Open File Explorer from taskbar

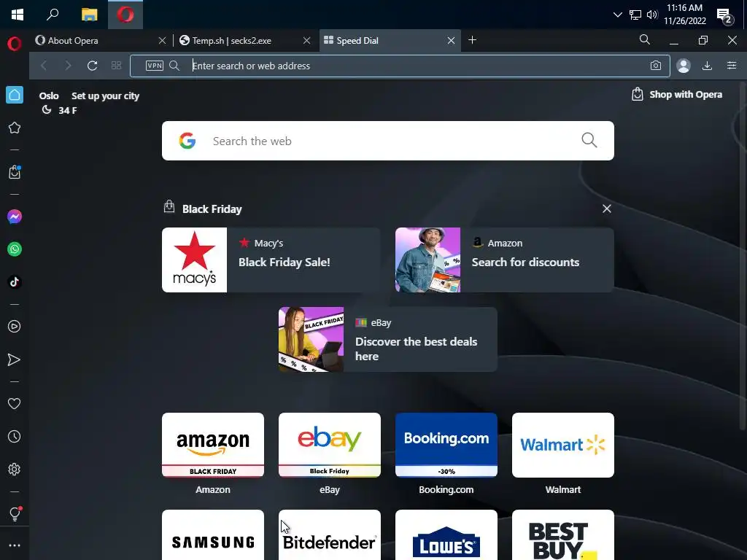(x=89, y=15)
